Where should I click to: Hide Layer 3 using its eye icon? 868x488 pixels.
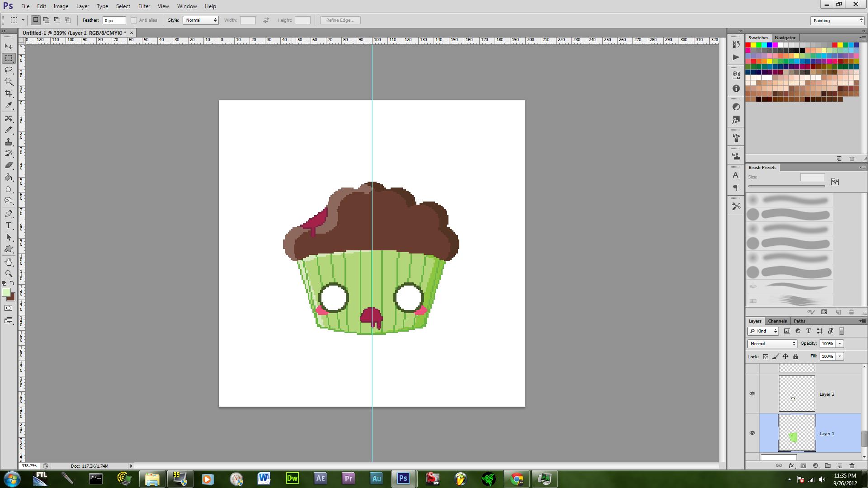752,394
